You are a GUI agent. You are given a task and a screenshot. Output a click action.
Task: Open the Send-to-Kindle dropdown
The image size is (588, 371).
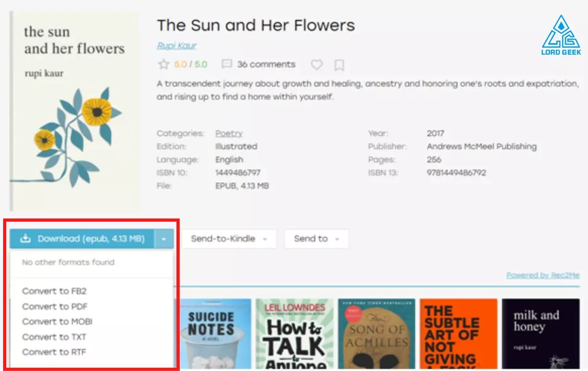pyautogui.click(x=229, y=239)
